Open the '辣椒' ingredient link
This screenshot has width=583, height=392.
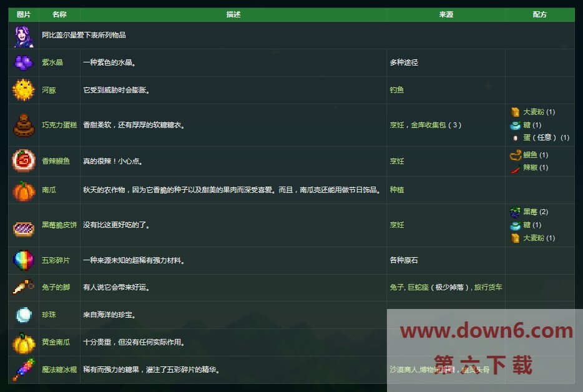tap(530, 168)
